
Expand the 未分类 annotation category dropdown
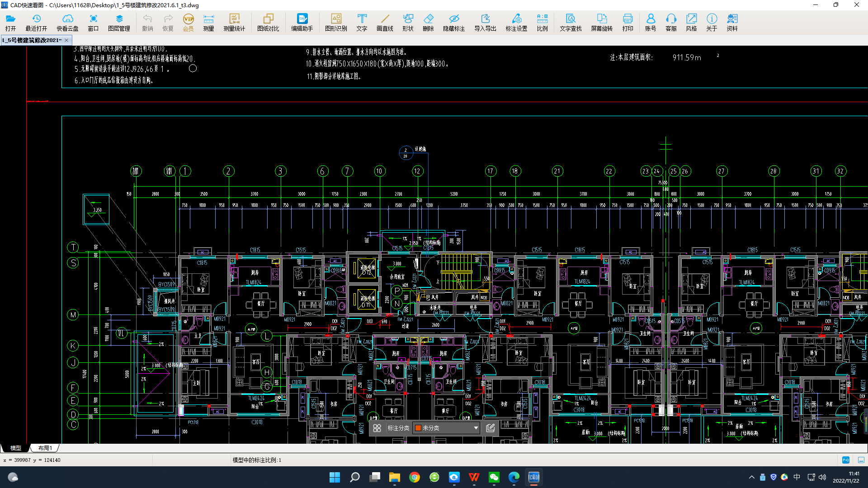(x=476, y=428)
